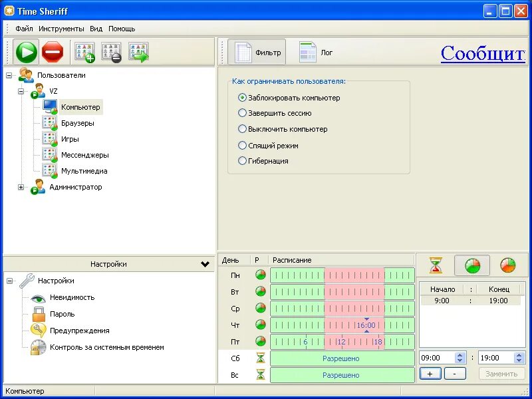The width and height of the screenshot is (532, 399).
Task: Open the Файл menu
Action: 24,29
